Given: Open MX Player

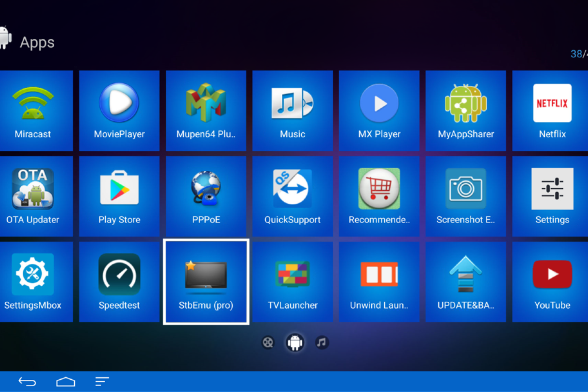Looking at the screenshot, I should tap(379, 110).
